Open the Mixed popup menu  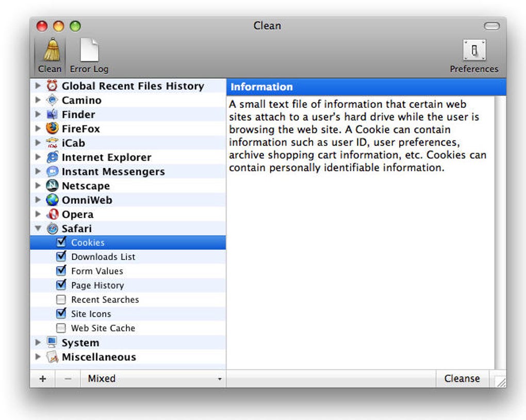153,379
